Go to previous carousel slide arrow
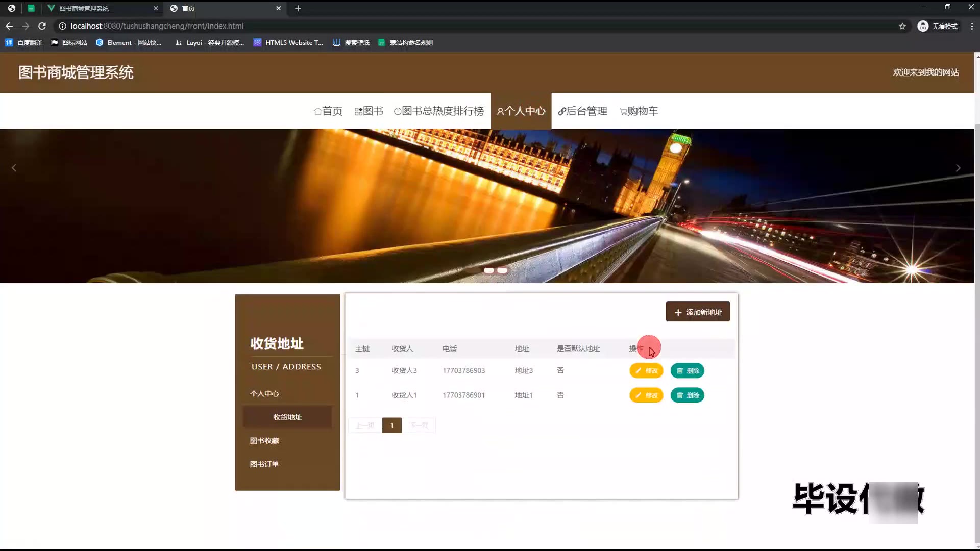 (x=14, y=168)
